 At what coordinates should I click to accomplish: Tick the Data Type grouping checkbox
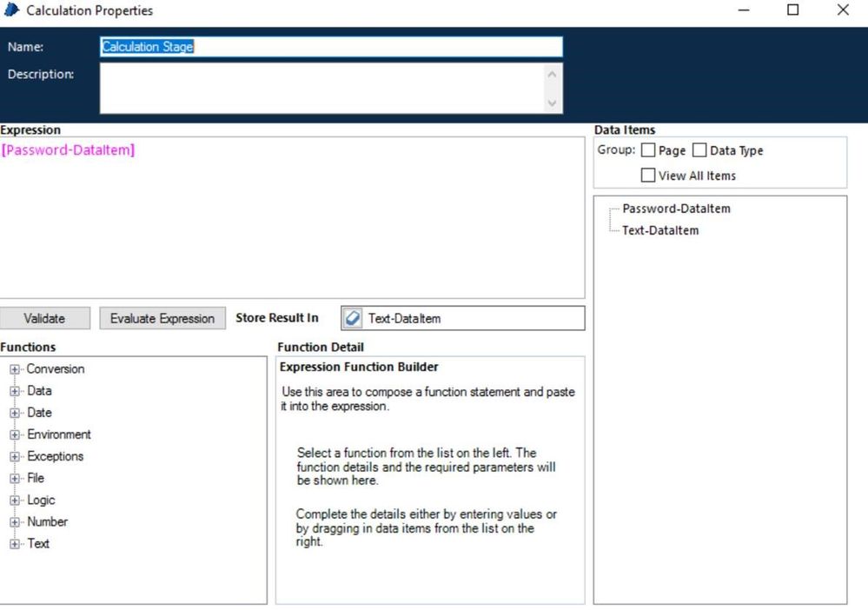[699, 150]
